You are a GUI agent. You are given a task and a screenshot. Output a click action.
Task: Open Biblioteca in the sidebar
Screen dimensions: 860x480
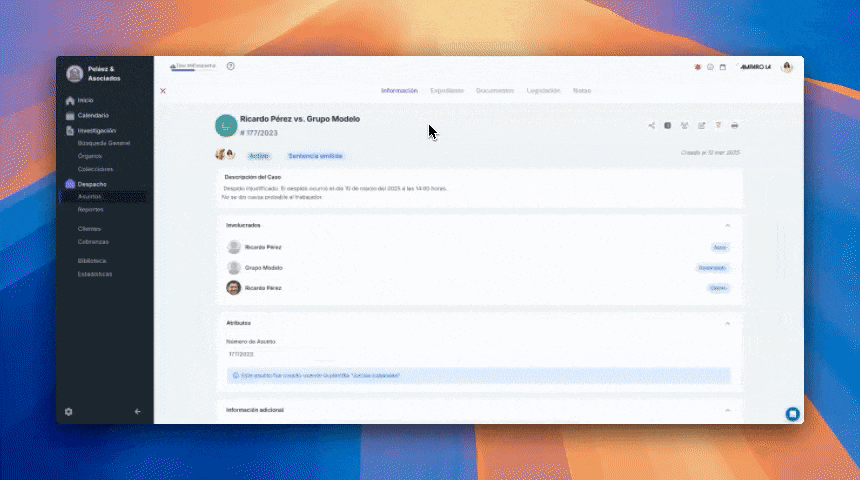pos(92,261)
